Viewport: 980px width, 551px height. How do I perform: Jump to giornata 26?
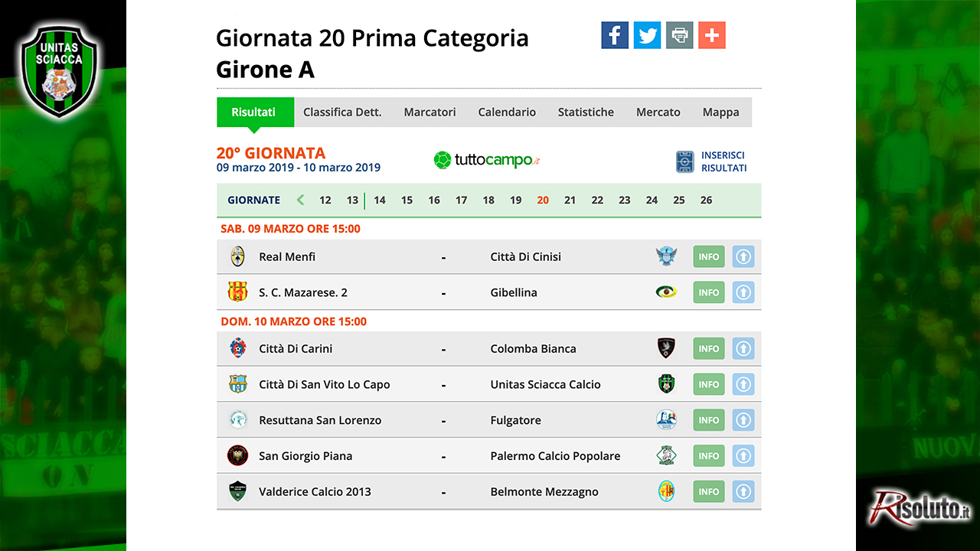click(x=706, y=200)
